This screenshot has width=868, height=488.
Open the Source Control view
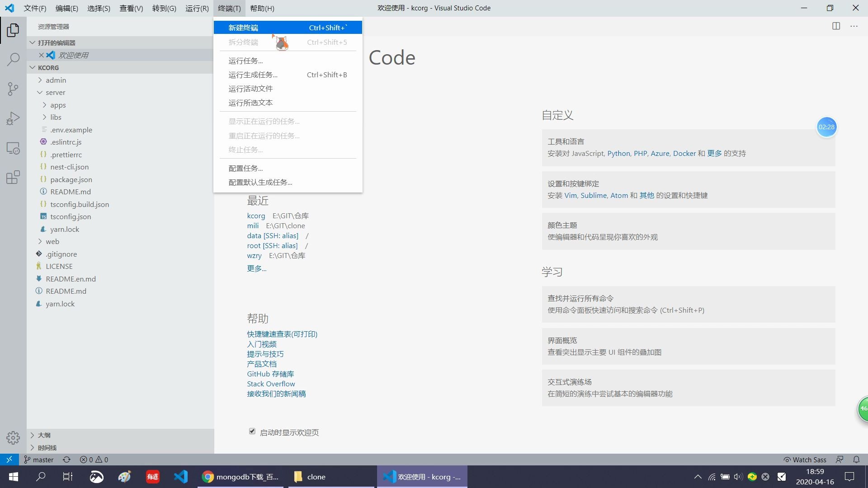[x=13, y=89]
